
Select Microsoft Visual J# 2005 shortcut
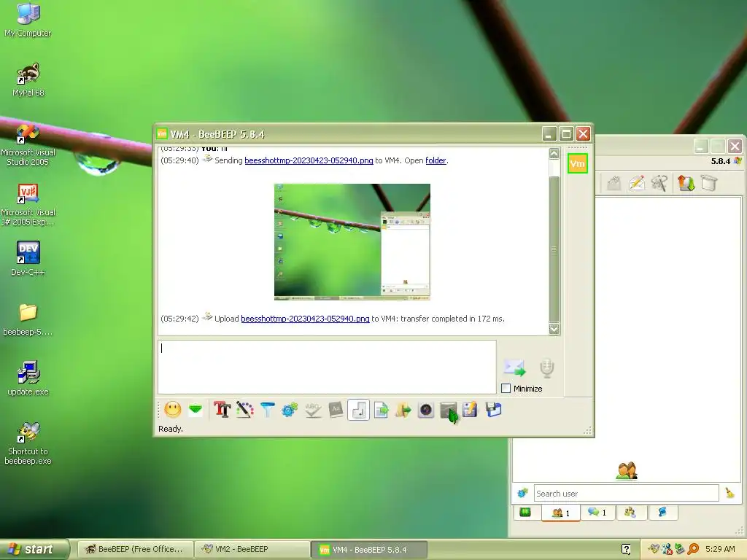point(28,205)
